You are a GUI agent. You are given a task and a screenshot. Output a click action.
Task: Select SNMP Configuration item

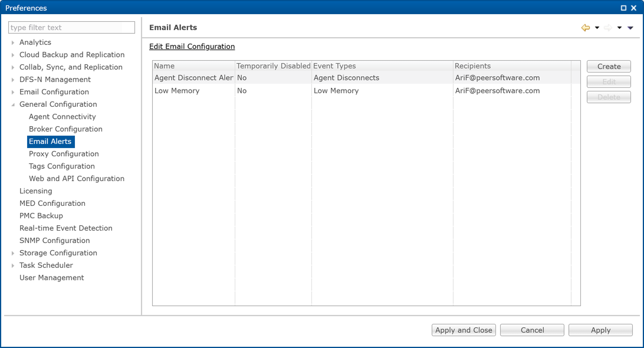(x=55, y=240)
